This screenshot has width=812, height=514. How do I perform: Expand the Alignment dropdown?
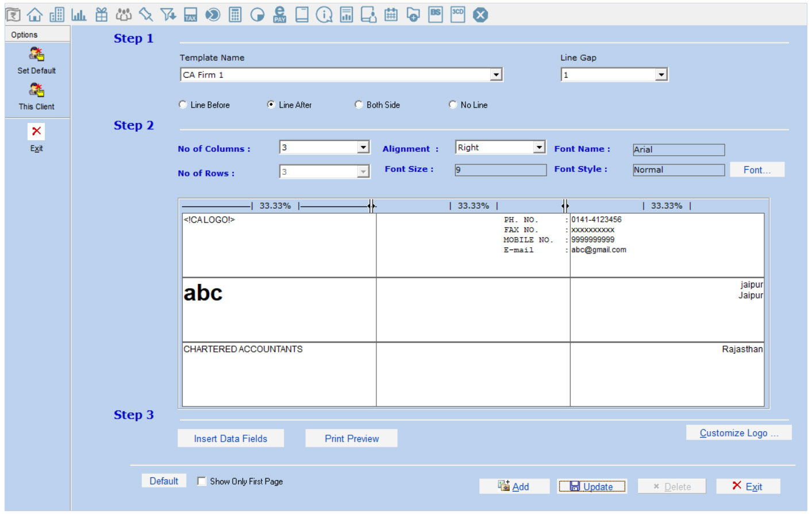point(538,148)
